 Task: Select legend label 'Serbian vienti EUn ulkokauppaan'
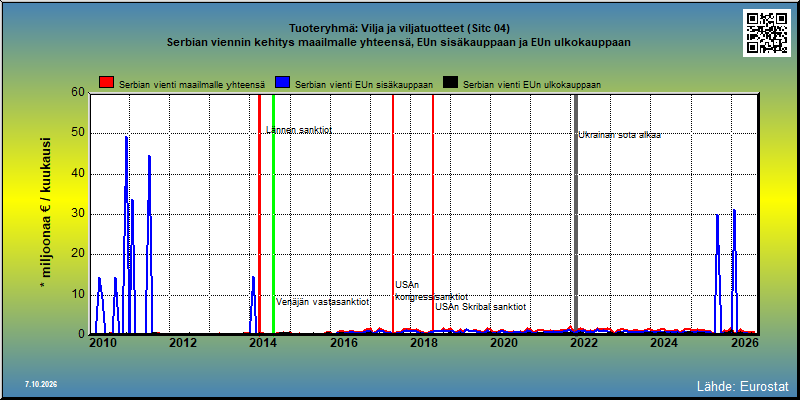[532, 85]
